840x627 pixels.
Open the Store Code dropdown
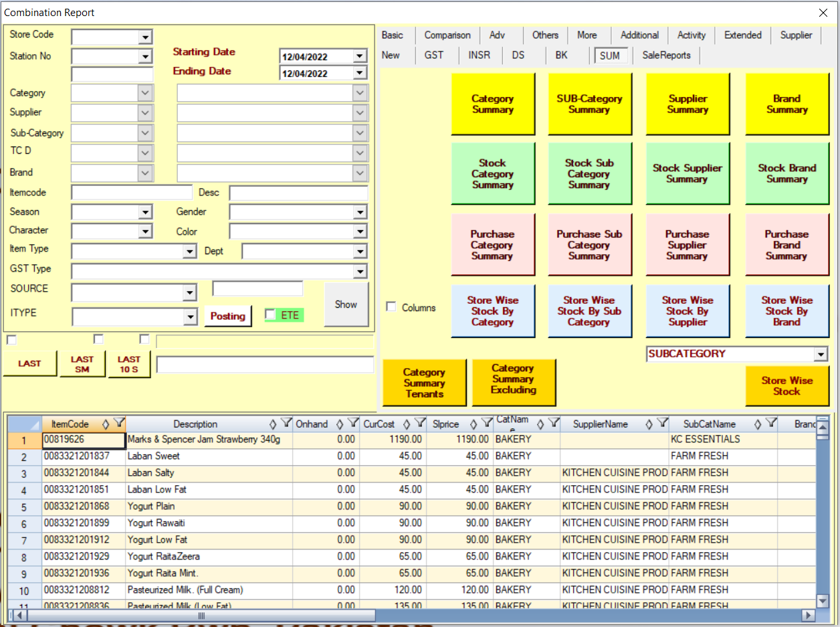tap(145, 37)
